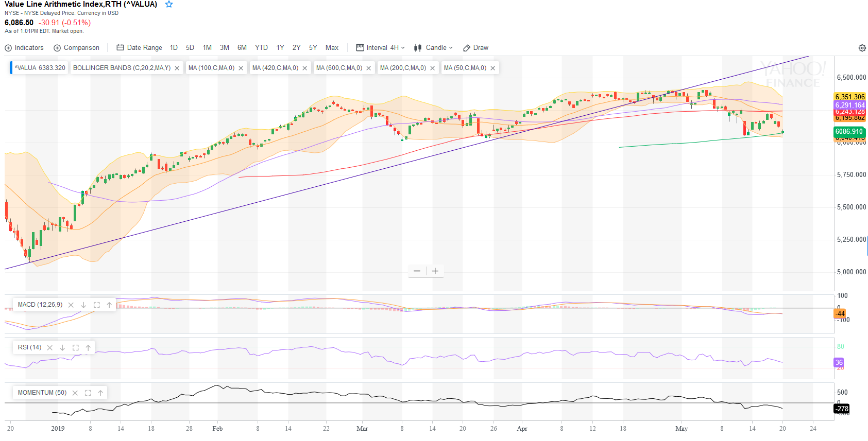Add the index to watchlist with star icon

[169, 5]
